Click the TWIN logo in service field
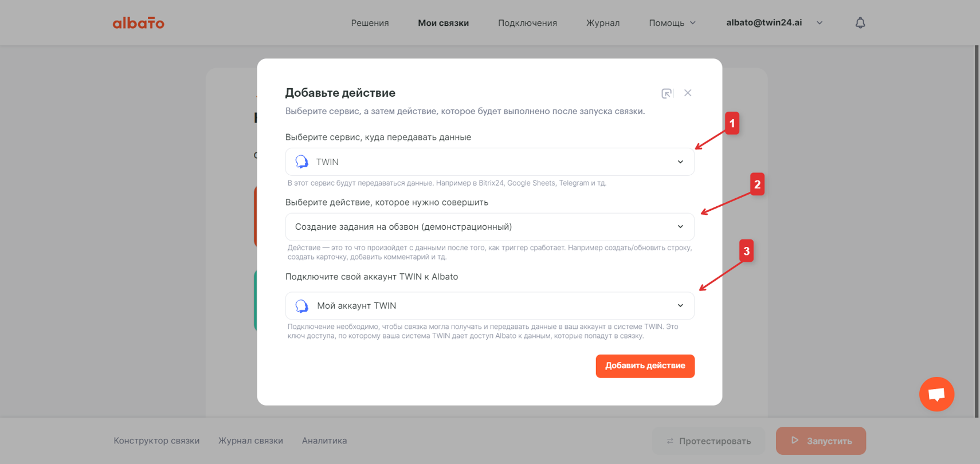Screen dimensions: 980x464 tap(302, 162)
